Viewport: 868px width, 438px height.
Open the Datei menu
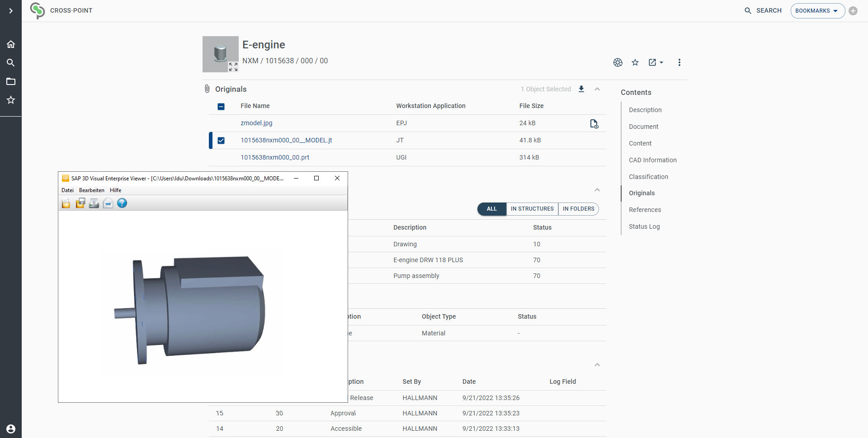tap(67, 190)
